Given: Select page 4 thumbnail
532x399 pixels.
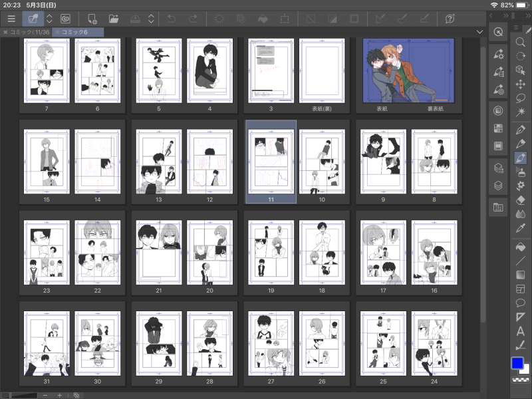Looking at the screenshot, I should [x=209, y=70].
